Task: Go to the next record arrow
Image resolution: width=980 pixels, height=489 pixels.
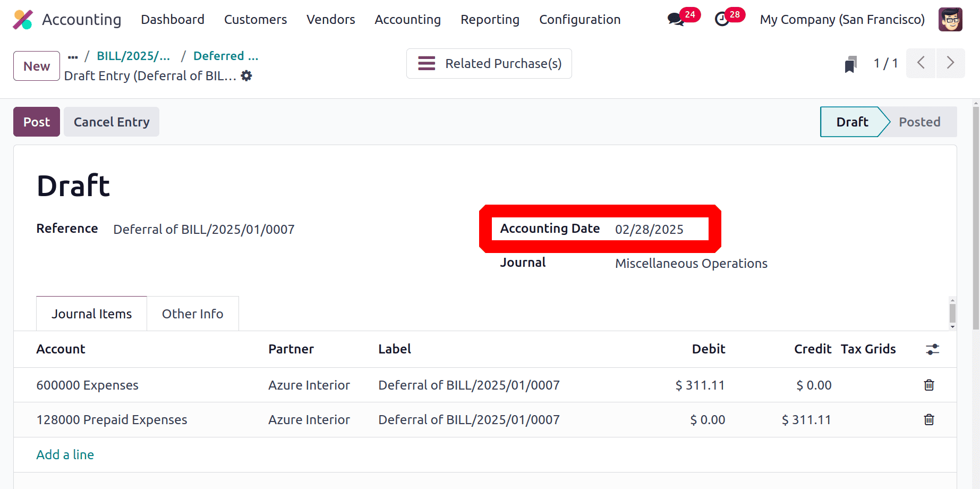Action: [x=950, y=63]
